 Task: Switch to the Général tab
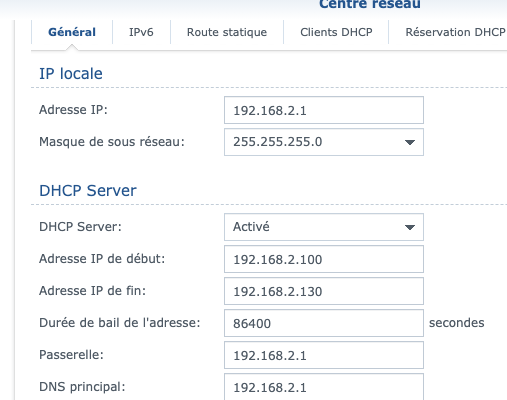[x=72, y=32]
